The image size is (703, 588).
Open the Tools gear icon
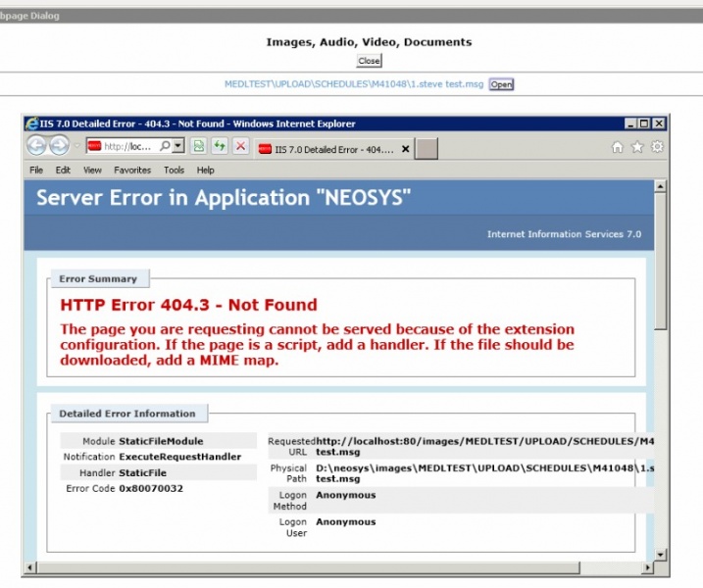tap(657, 147)
